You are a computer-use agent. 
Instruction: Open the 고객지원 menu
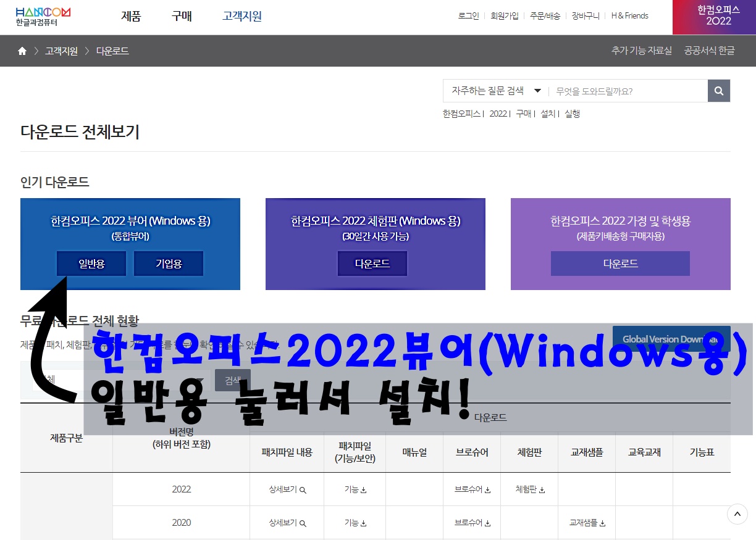[242, 17]
